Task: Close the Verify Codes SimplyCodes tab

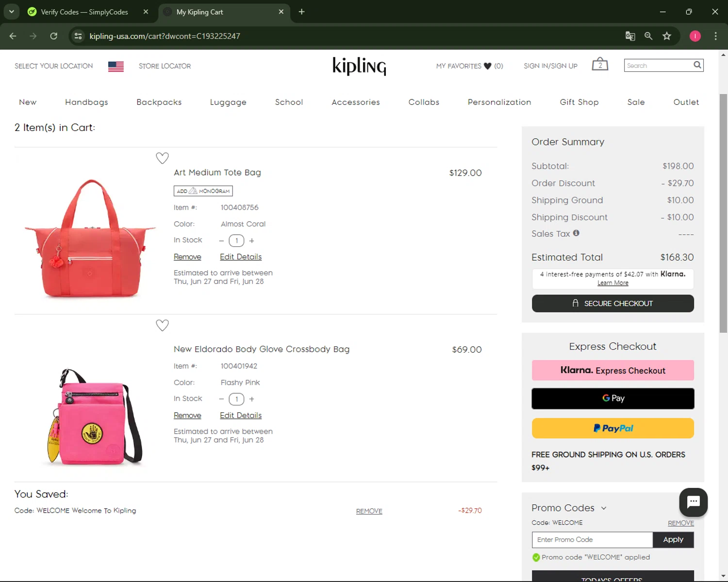Action: click(x=146, y=12)
